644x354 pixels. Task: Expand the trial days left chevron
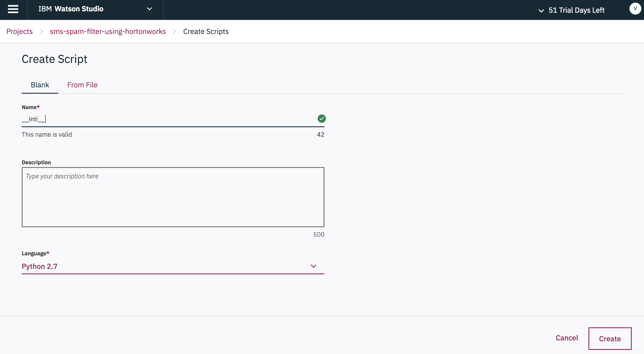click(541, 10)
